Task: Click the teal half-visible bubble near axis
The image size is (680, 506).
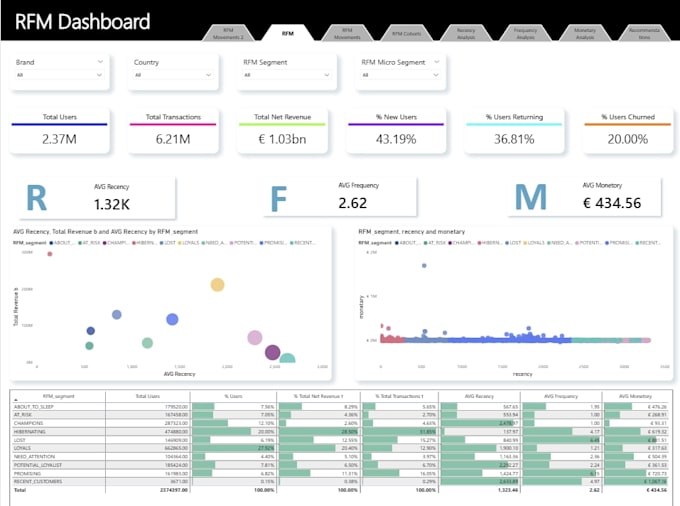Action: pos(287,358)
